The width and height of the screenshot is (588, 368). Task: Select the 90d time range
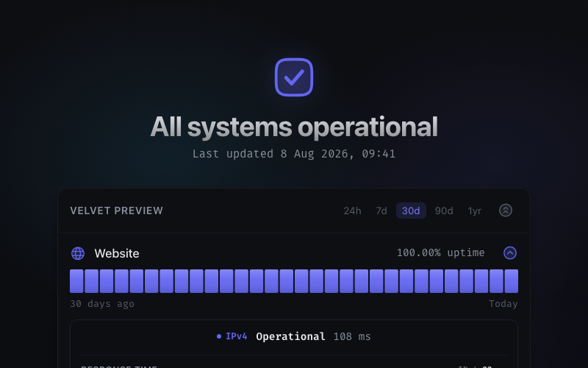(x=444, y=210)
